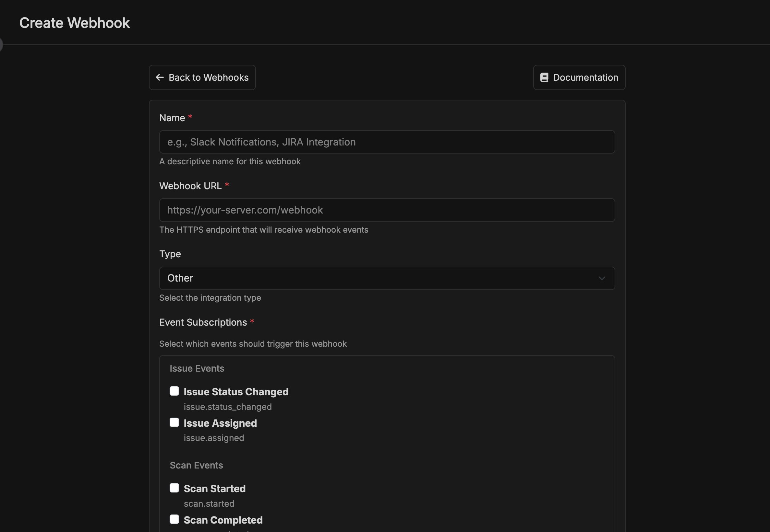Click the Create Webhook page title
The image size is (770, 532).
[x=75, y=22]
